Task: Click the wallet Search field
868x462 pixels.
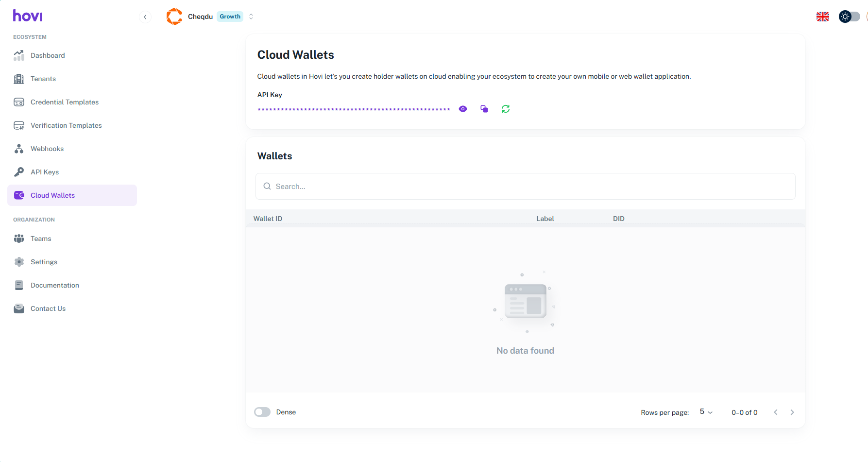Action: point(525,187)
